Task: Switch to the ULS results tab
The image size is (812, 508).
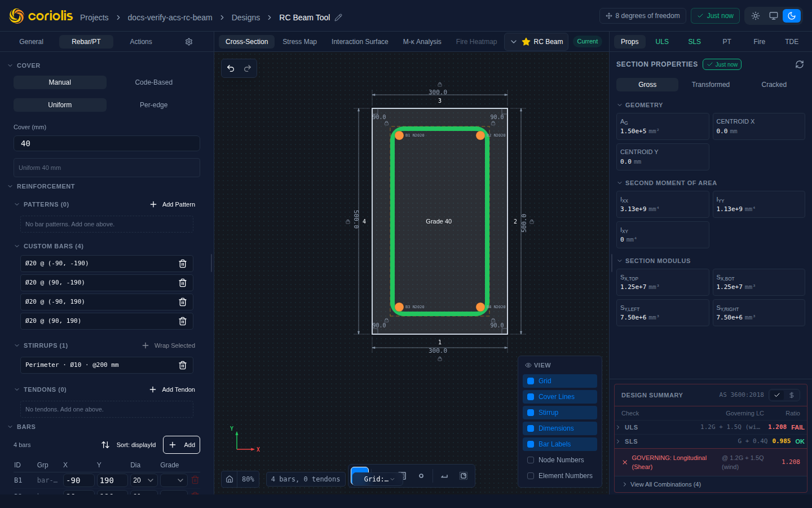Action: point(662,42)
